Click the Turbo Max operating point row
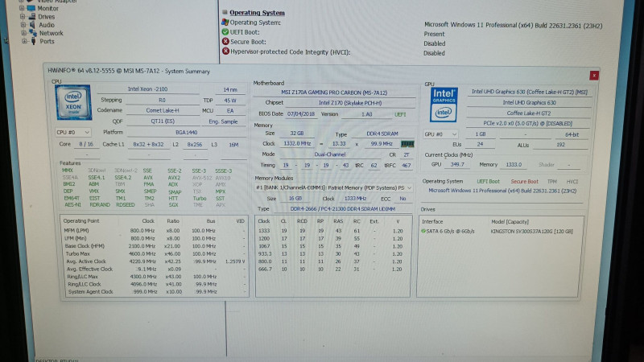This screenshot has width=644, height=362. click(155, 253)
